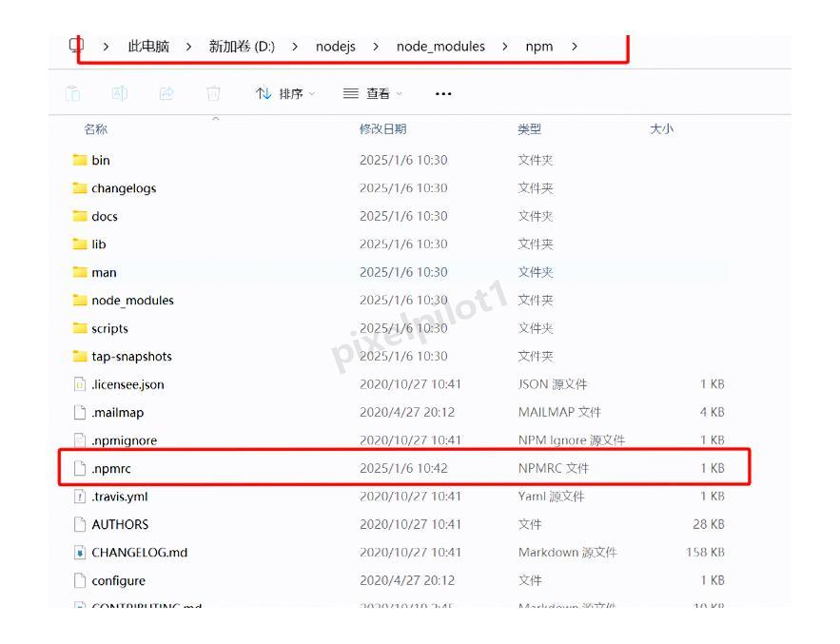This screenshot has width=840, height=644.
Task: Sort by 名称 column header
Action: click(x=96, y=129)
